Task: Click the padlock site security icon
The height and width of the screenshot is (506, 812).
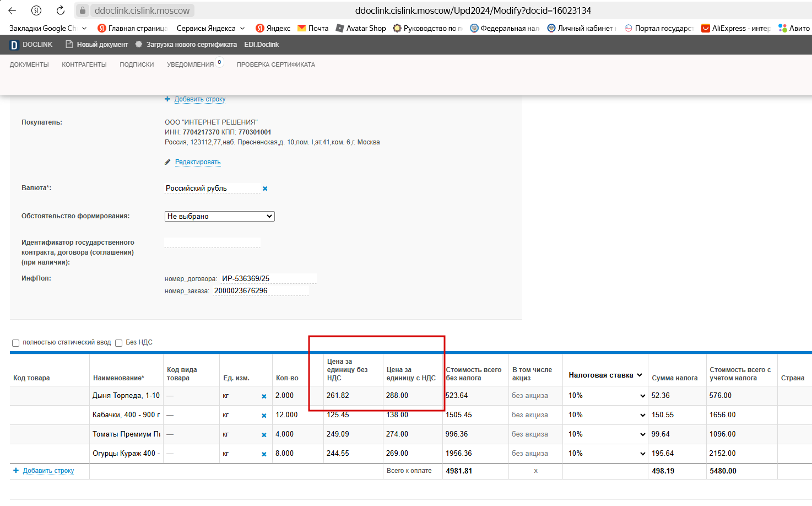Action: pos(82,10)
